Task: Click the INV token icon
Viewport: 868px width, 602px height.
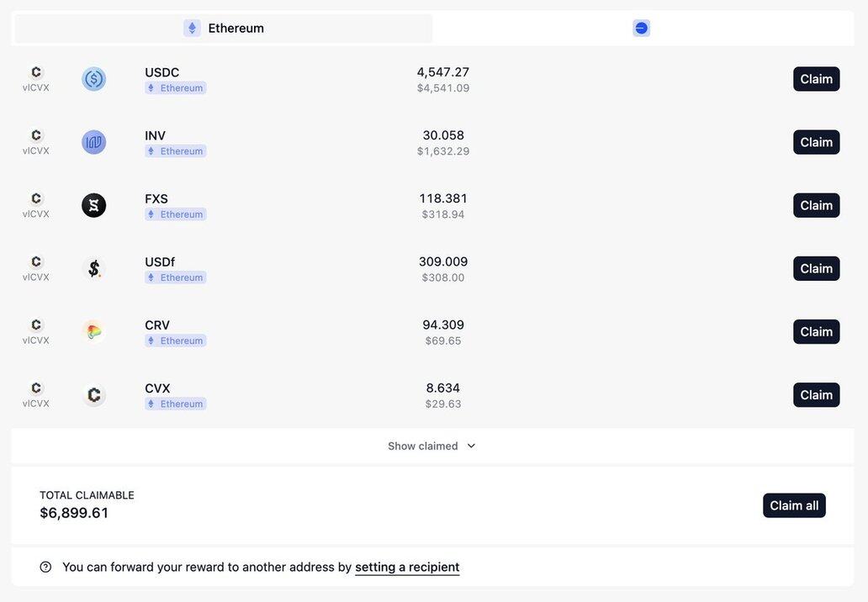Action: click(94, 142)
